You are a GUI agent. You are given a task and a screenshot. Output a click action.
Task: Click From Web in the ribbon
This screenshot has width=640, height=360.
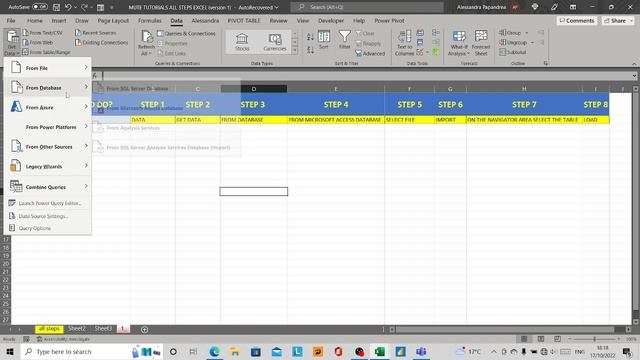tap(38, 42)
